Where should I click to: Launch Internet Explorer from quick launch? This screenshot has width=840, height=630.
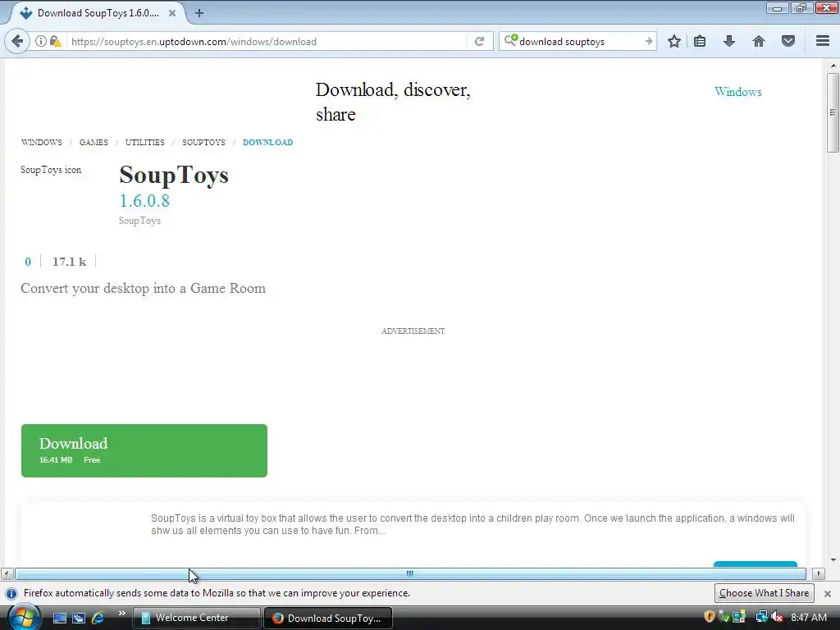pyautogui.click(x=98, y=618)
